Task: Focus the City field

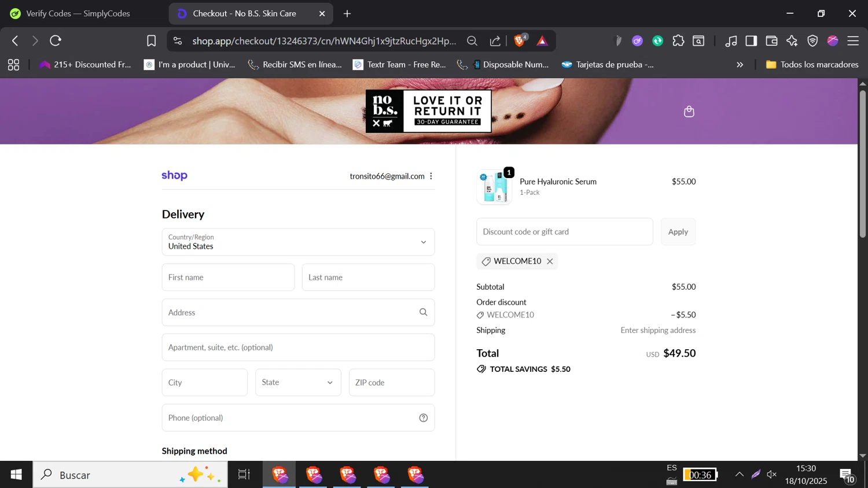Action: pyautogui.click(x=205, y=382)
